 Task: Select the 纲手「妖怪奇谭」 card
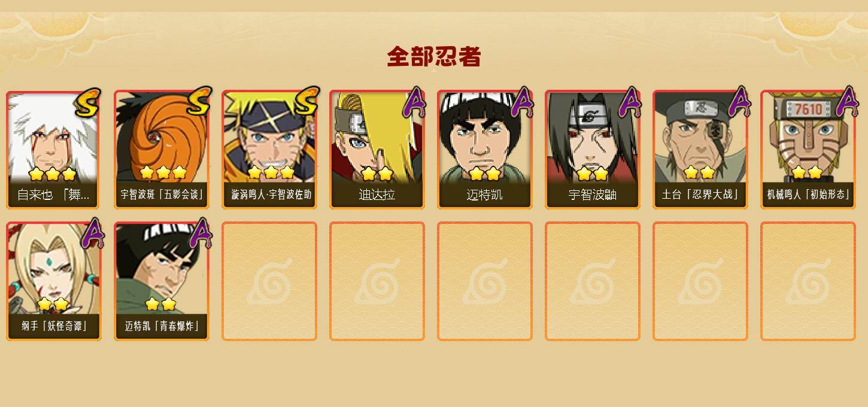[54, 281]
